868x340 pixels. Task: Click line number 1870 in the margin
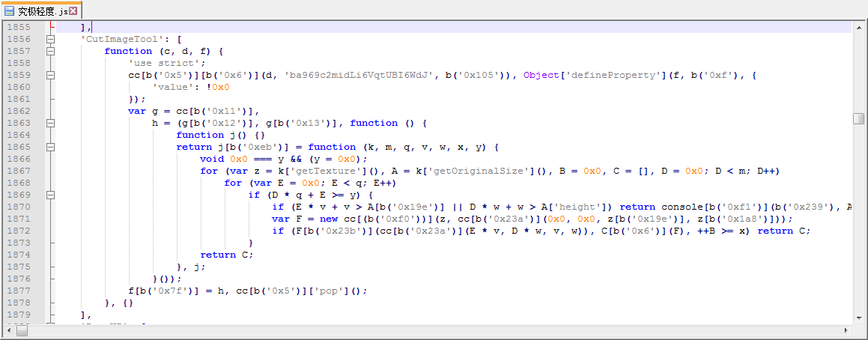pyautogui.click(x=18, y=207)
